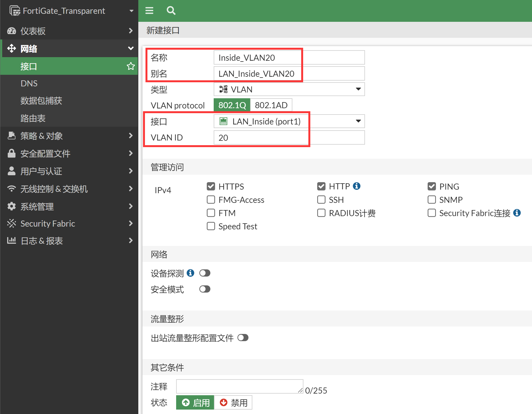Open the 路由表 menu item
532x414 pixels.
pos(33,118)
